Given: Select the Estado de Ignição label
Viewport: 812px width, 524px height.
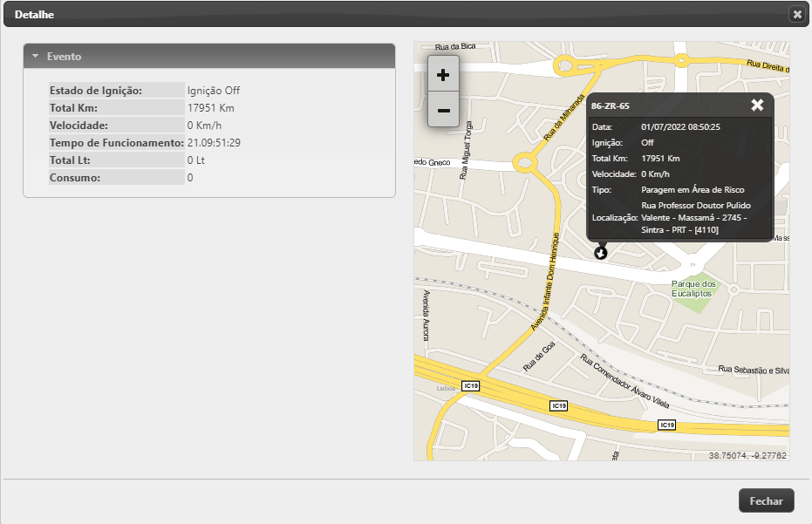Looking at the screenshot, I should point(96,91).
